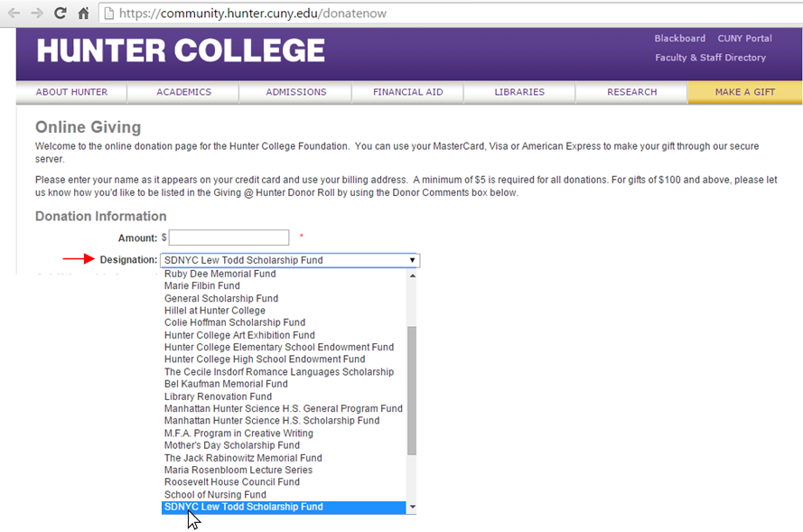This screenshot has width=803, height=532.
Task: Reload the page with the refresh icon
Action: click(61, 13)
